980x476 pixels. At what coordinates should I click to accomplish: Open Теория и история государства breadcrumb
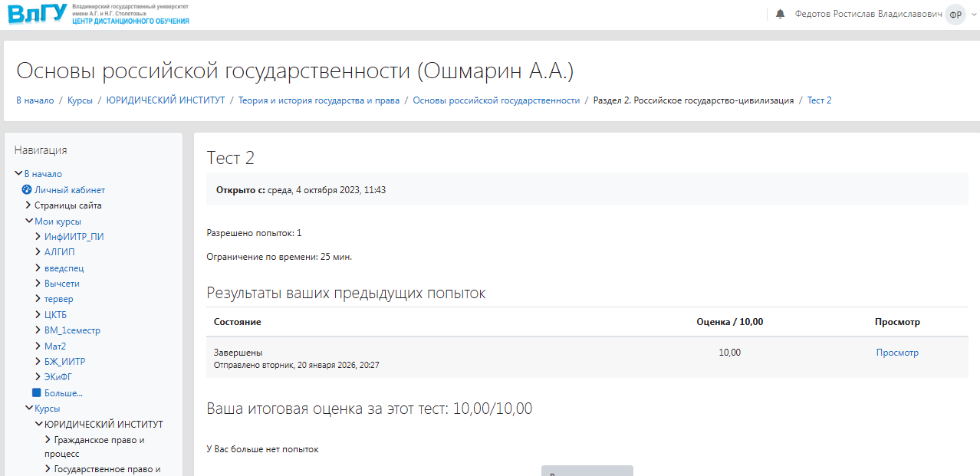click(318, 100)
